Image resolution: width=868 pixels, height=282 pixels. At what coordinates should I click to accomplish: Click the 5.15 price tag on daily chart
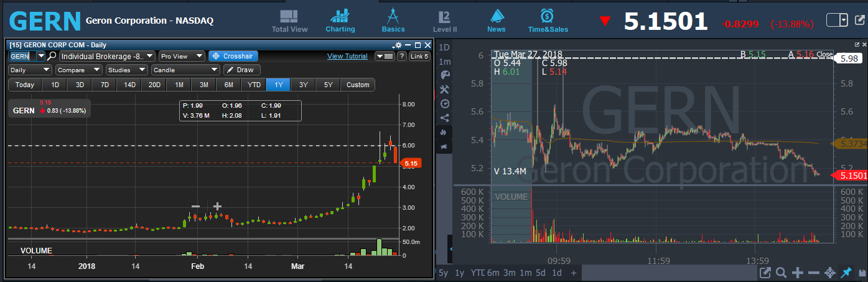coord(409,163)
